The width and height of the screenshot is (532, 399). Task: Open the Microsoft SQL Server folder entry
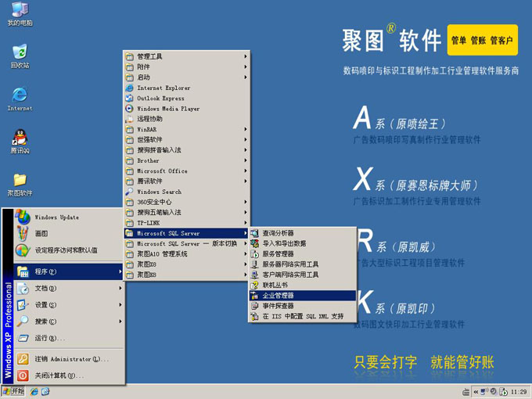[186, 233]
